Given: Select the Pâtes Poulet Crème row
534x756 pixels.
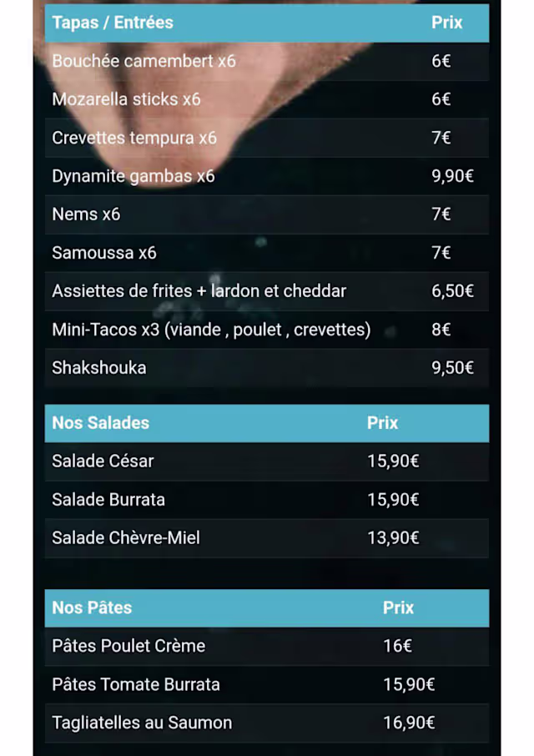Looking at the screenshot, I should point(128,646).
